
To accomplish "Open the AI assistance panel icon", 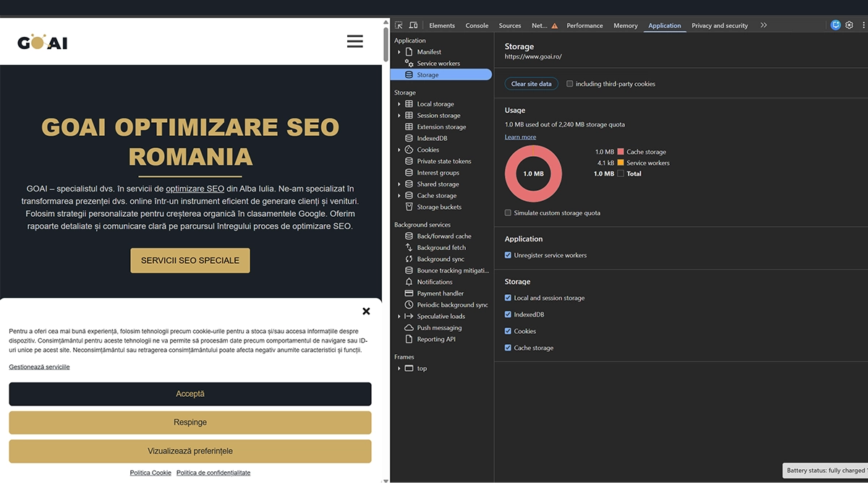I will pyautogui.click(x=835, y=25).
